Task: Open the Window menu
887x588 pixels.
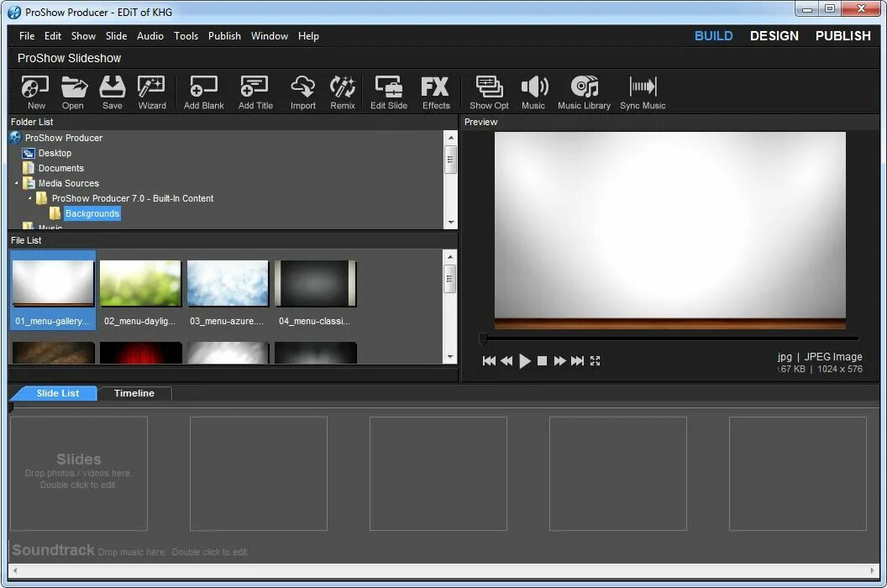Action: [270, 35]
